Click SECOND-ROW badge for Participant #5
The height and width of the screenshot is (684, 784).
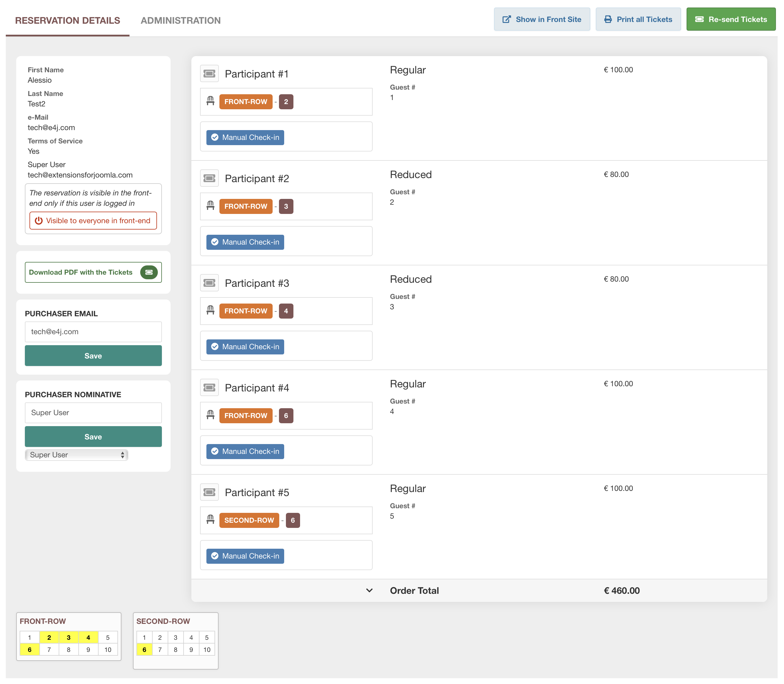tap(249, 520)
